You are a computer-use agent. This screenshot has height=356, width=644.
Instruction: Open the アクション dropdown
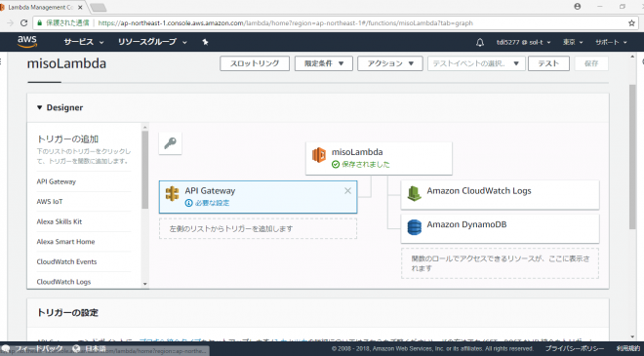[390, 63]
